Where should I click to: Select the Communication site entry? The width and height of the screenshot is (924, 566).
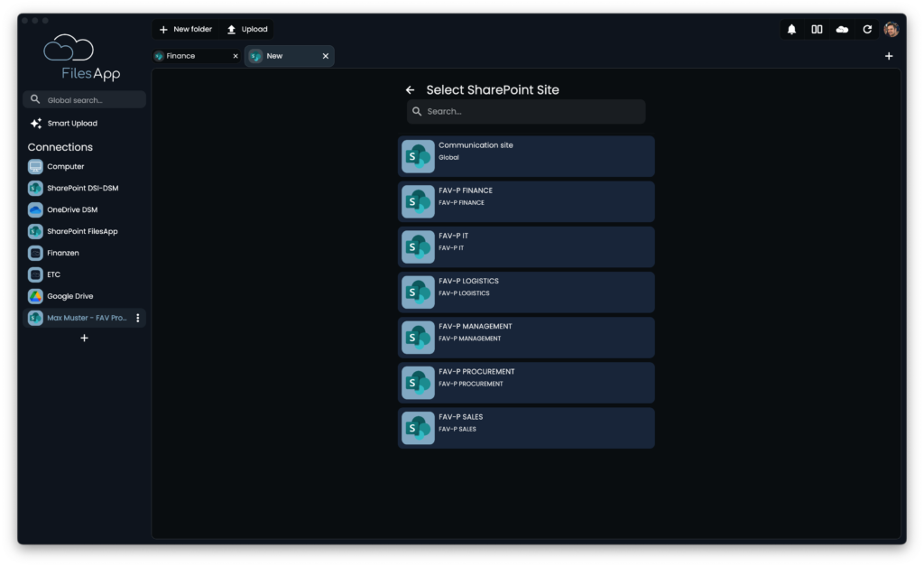[x=526, y=156]
